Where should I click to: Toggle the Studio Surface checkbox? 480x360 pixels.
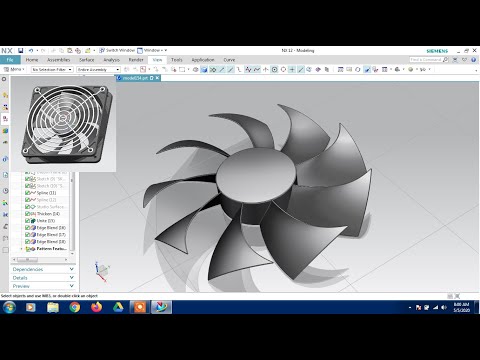click(x=28, y=207)
